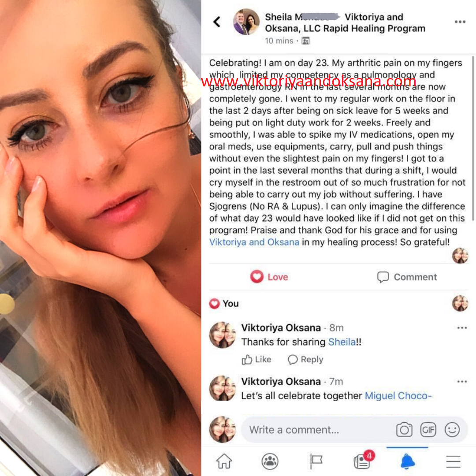This screenshot has width=476, height=476.
Task: Focus the Write a comment field
Action: coord(316,430)
